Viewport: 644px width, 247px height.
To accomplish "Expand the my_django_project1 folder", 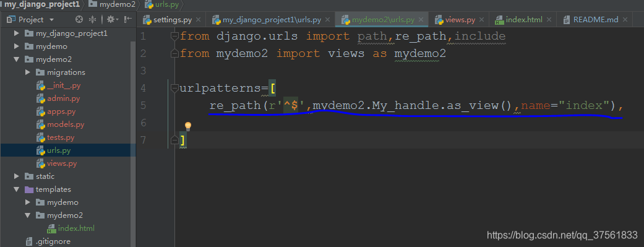I will [17, 33].
